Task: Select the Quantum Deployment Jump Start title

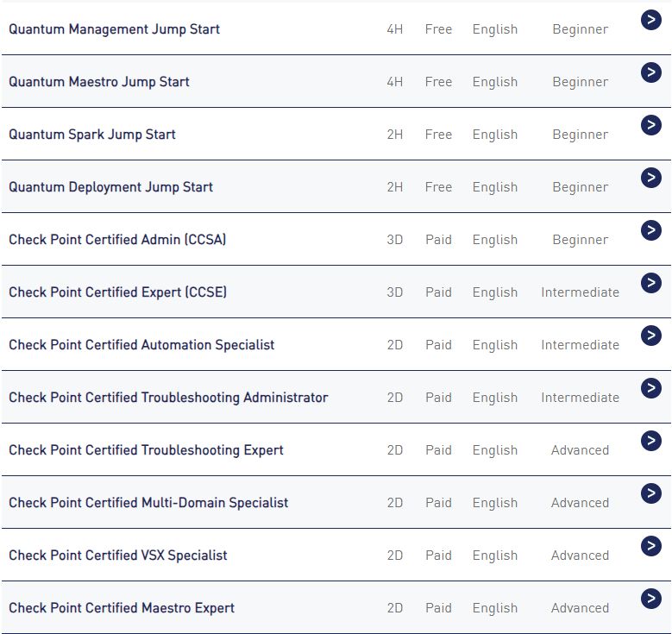Action: point(110,187)
